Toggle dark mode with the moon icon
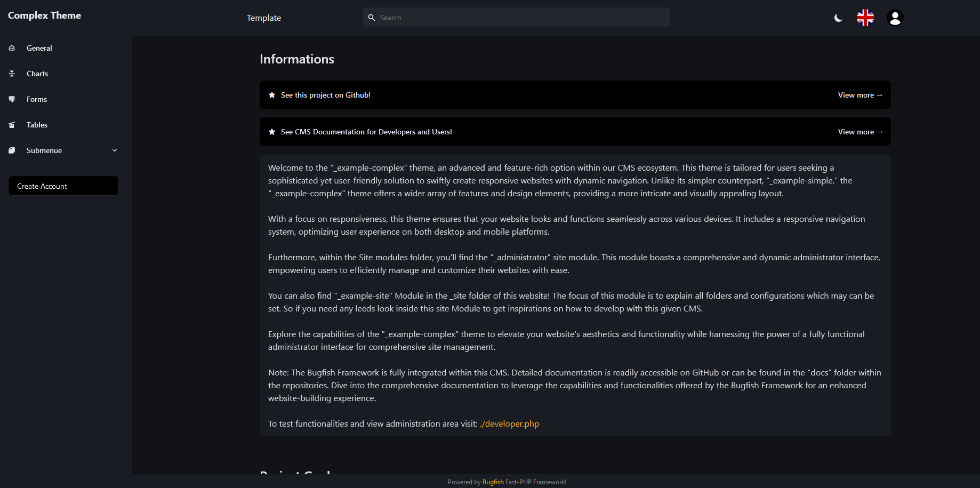 pyautogui.click(x=838, y=18)
